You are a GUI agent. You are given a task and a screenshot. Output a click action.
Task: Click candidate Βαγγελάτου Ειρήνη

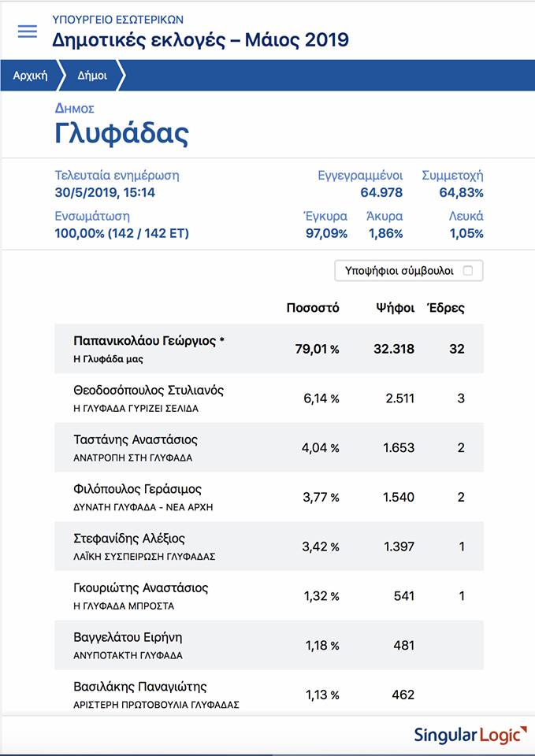coord(128,637)
